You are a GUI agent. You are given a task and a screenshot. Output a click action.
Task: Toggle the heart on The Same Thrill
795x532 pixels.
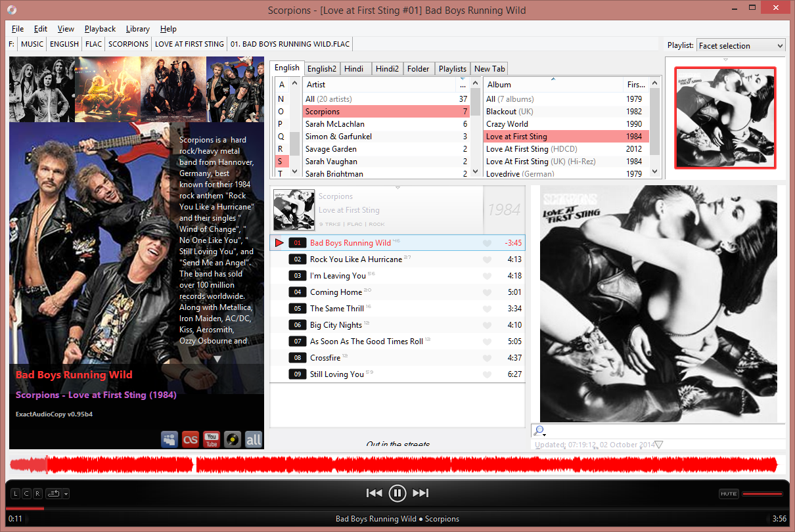click(x=487, y=309)
